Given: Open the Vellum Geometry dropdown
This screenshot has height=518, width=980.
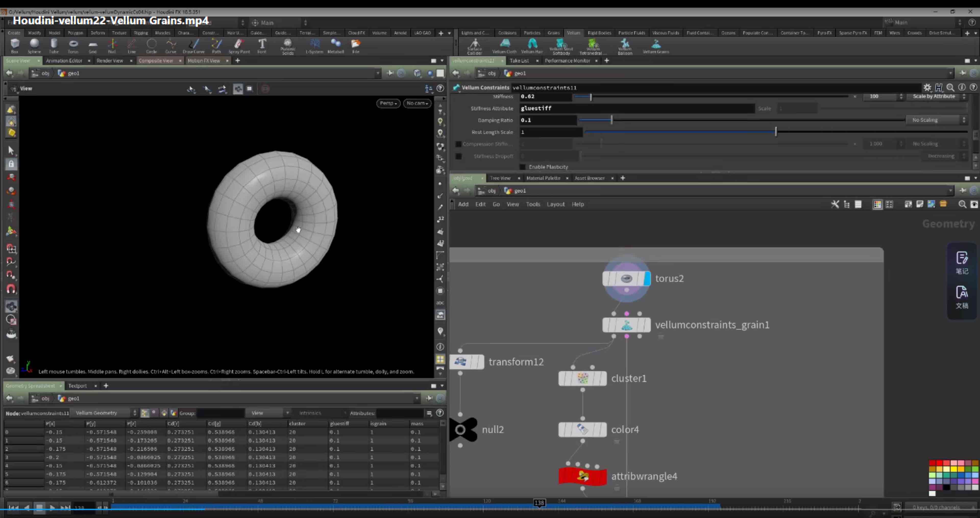Looking at the screenshot, I should click(105, 413).
